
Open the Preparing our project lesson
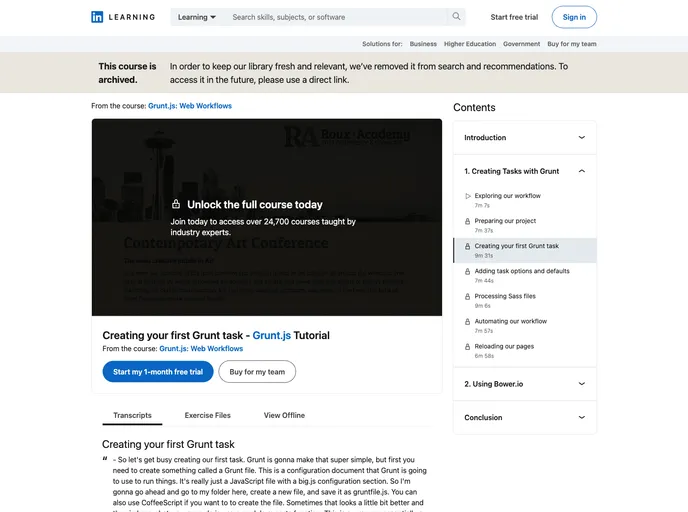(524, 225)
